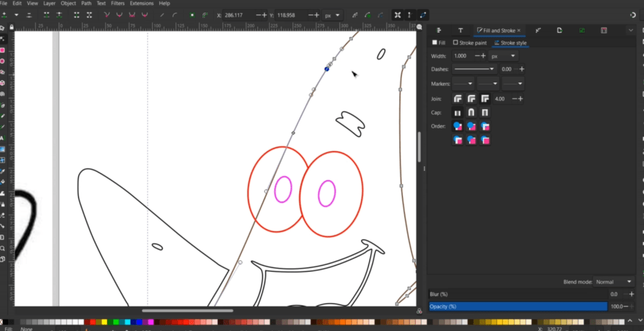Open the Path menu

(86, 3)
